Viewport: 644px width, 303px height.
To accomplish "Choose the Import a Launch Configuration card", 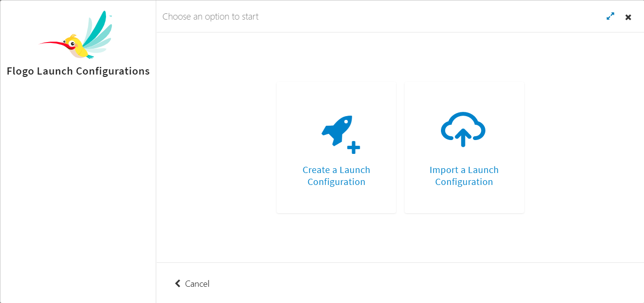I will tap(464, 148).
